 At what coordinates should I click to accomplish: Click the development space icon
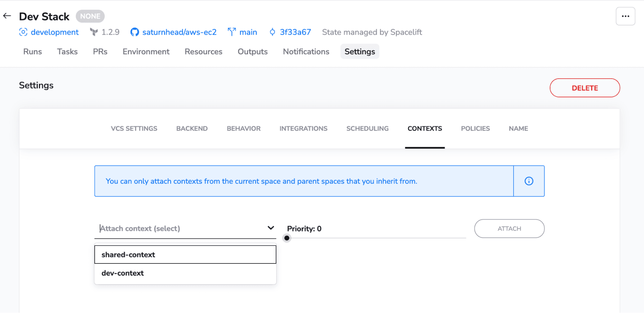click(x=23, y=32)
